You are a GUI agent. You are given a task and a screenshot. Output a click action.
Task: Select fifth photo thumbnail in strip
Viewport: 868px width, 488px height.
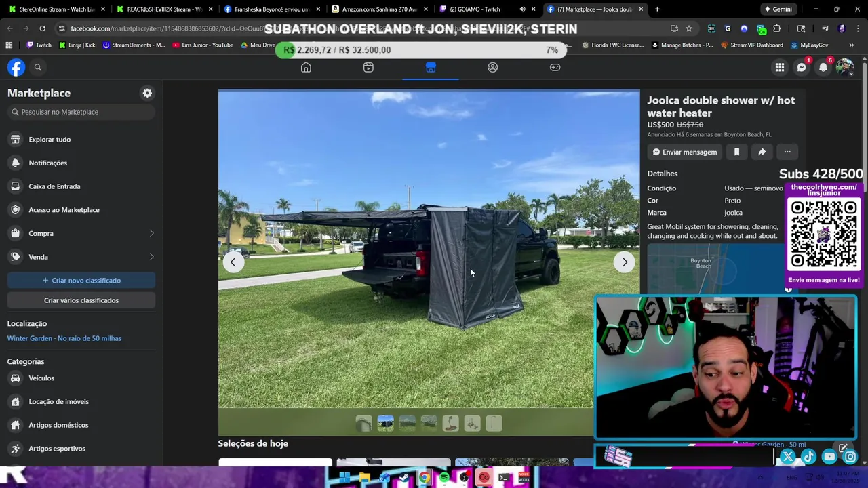pos(450,424)
